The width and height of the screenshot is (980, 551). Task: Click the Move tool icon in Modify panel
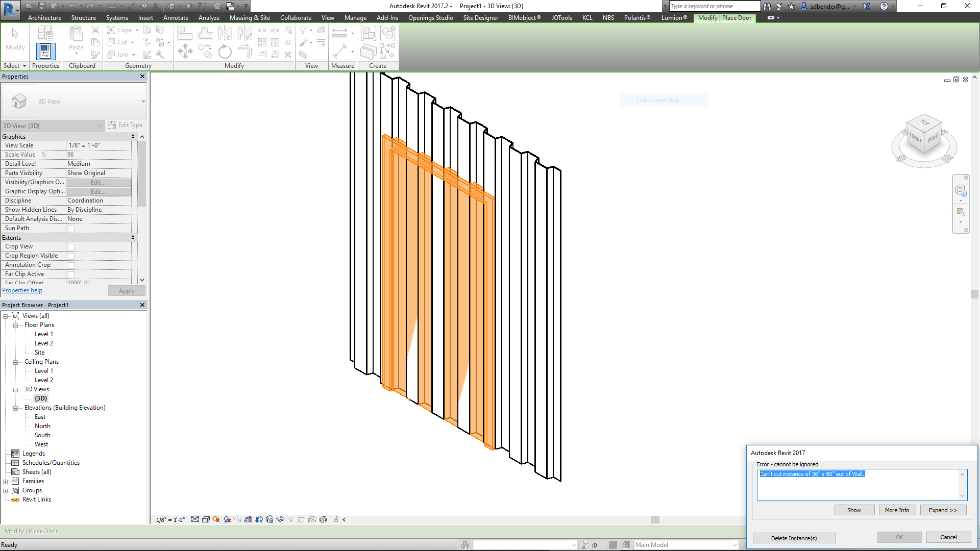[185, 51]
